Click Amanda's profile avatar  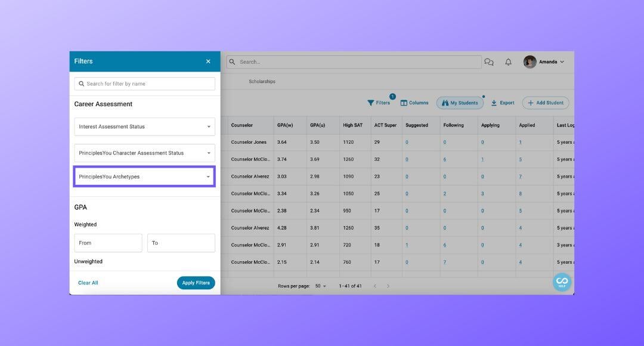coord(530,62)
